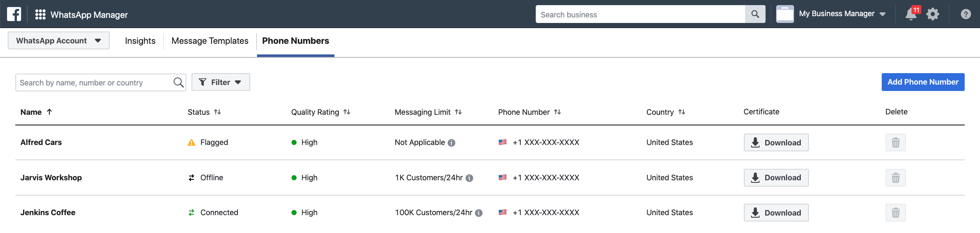Download certificate for Jarvis Workshop

click(x=776, y=178)
